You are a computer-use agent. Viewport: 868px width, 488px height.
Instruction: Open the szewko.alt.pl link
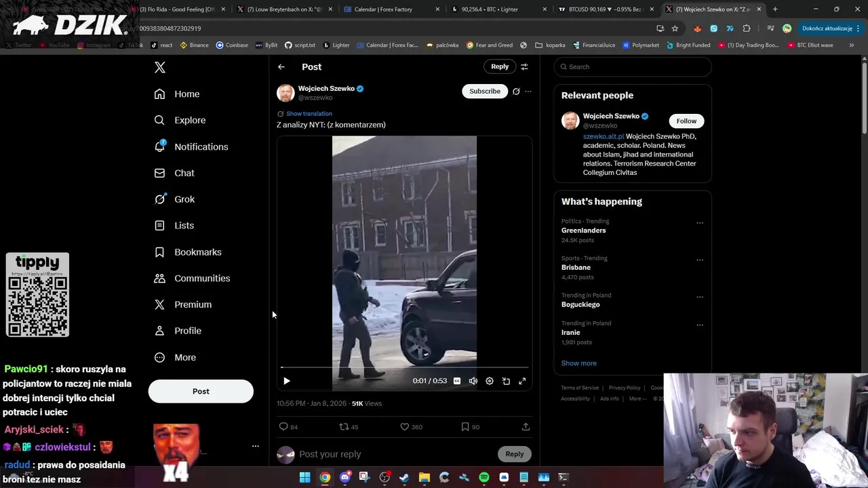(604, 136)
